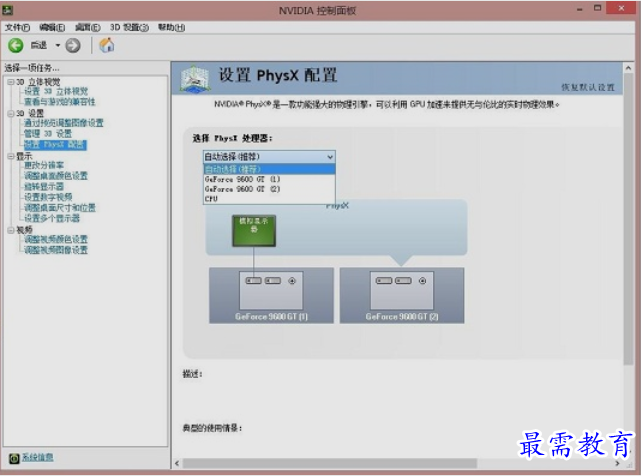This screenshot has width=641, height=476.
Task: Open 设置多个显示器 task
Action: (x=52, y=218)
